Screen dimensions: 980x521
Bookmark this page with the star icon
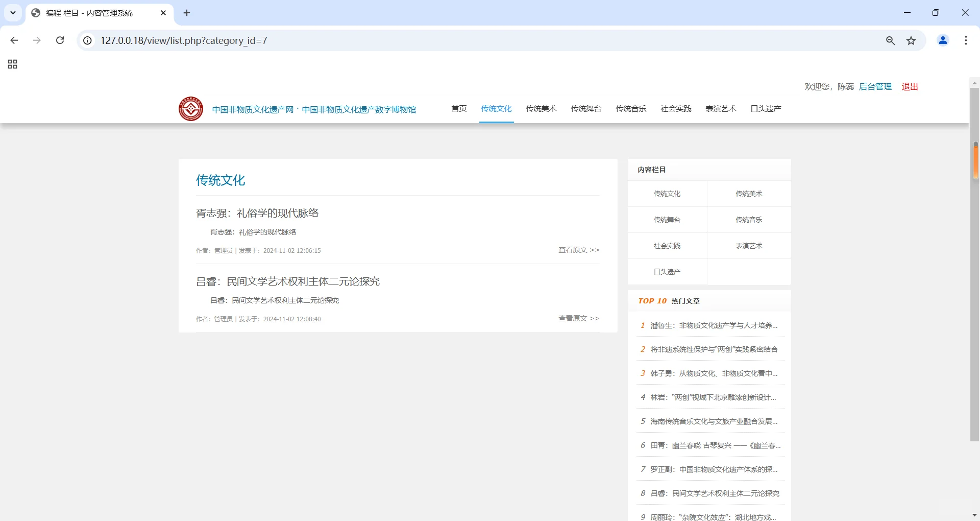912,40
